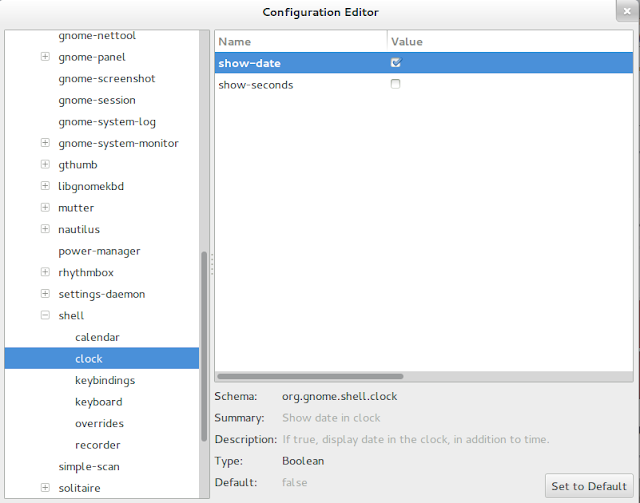Select solitaire in the tree
The image size is (640, 503).
coord(80,488)
